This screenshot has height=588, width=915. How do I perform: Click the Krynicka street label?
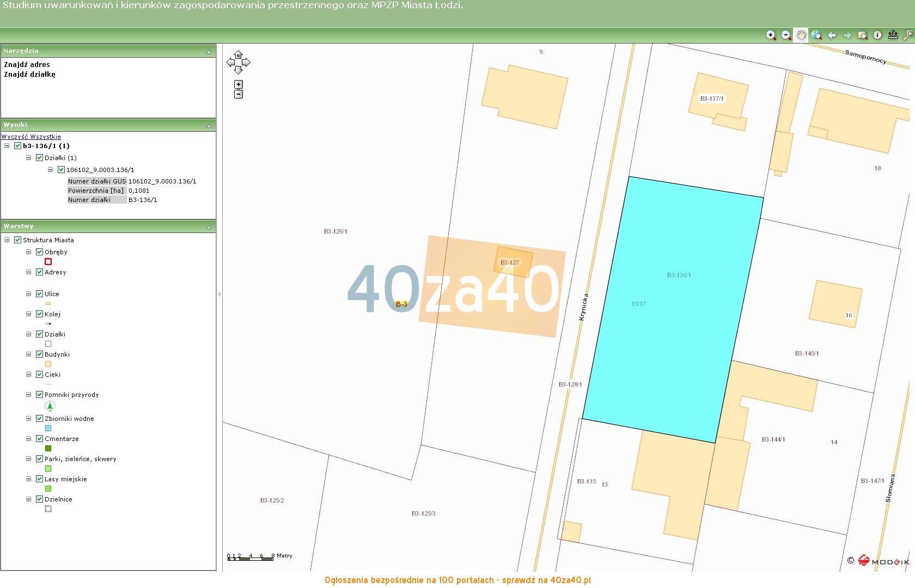(x=583, y=308)
